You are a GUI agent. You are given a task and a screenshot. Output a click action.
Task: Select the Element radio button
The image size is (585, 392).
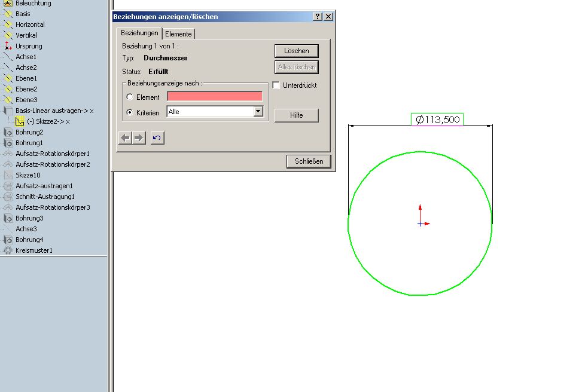[130, 97]
